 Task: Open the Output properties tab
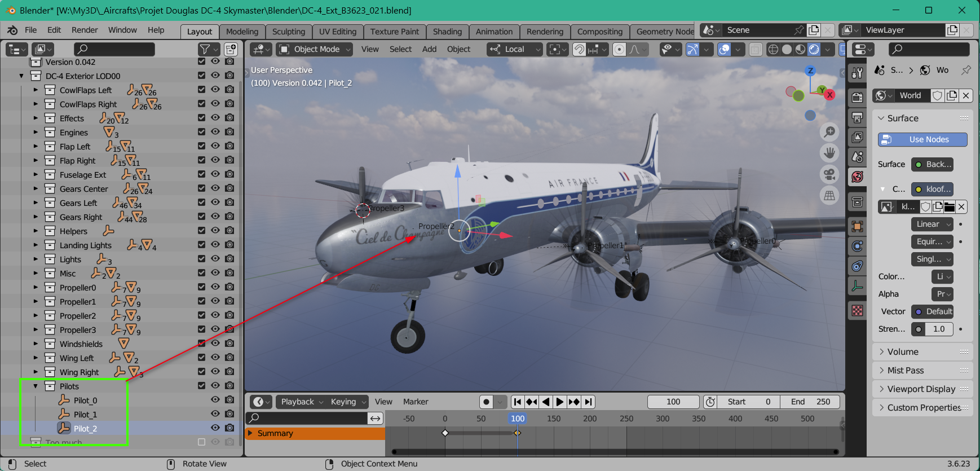click(x=857, y=117)
